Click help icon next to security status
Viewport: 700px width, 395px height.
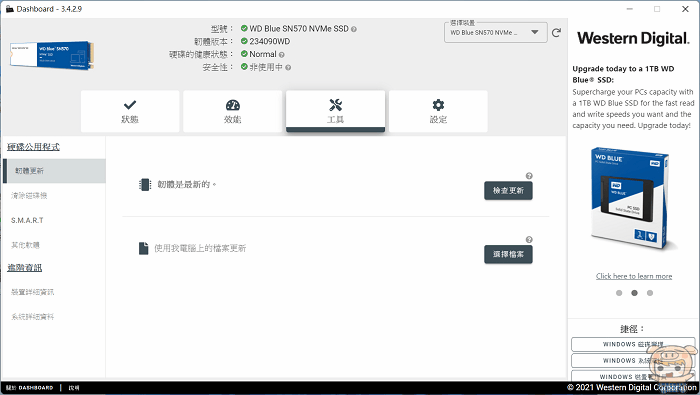pyautogui.click(x=288, y=67)
